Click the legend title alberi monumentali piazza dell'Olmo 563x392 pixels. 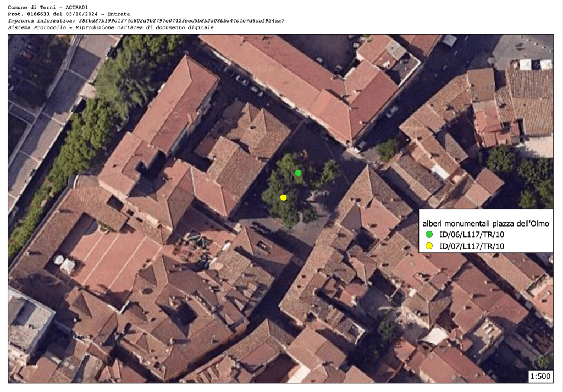click(x=485, y=223)
